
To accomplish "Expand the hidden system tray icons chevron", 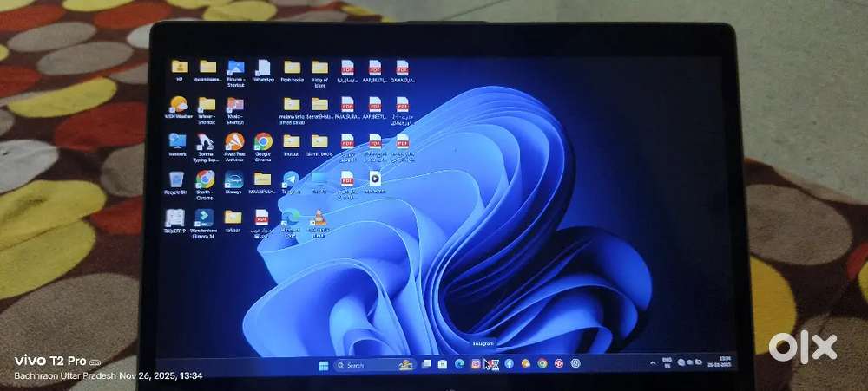I will 653,362.
